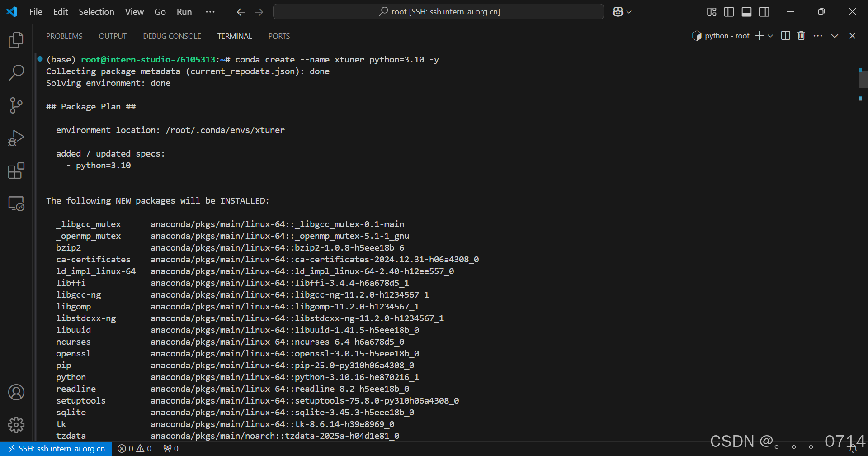The image size is (868, 456).
Task: Switch to the DEBUG CONSOLE tab
Action: coord(172,36)
